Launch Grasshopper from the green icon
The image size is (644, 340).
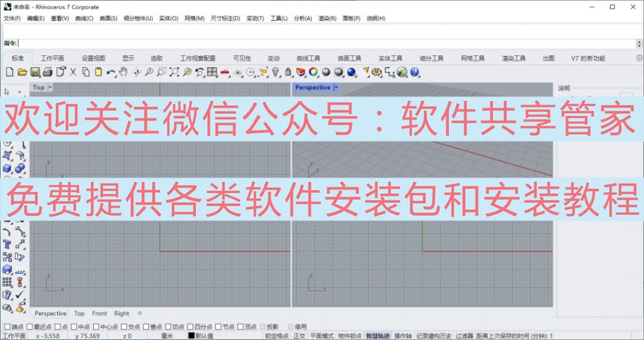402,72
